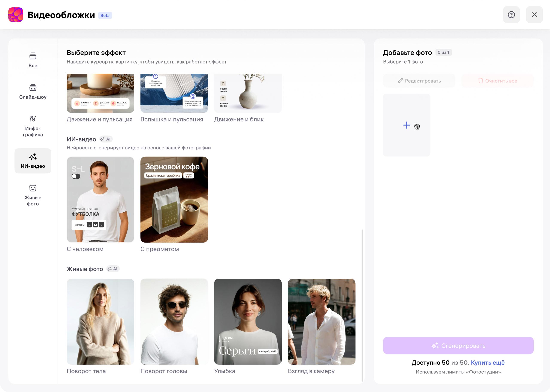Click the help question mark icon
This screenshot has width=550, height=392.
click(x=511, y=15)
